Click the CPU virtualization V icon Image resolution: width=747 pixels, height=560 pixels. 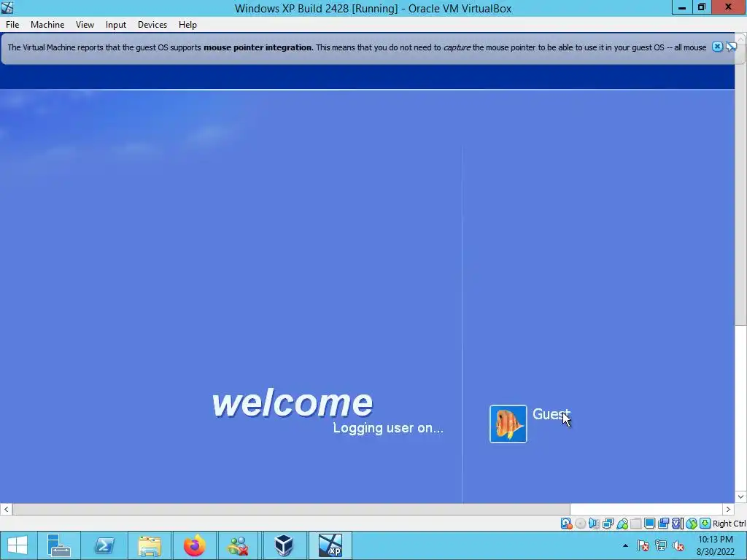(x=677, y=524)
